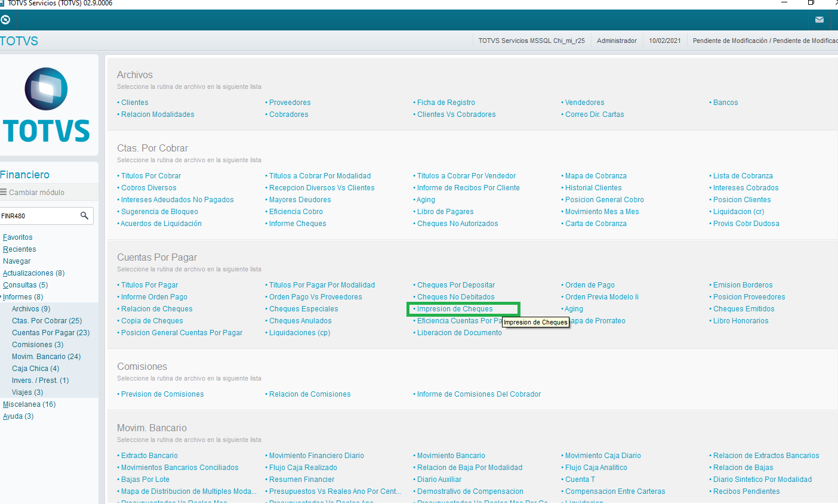Screen dimensions: 838x504
Task: Open Lista de Cobranza report
Action: [743, 176]
